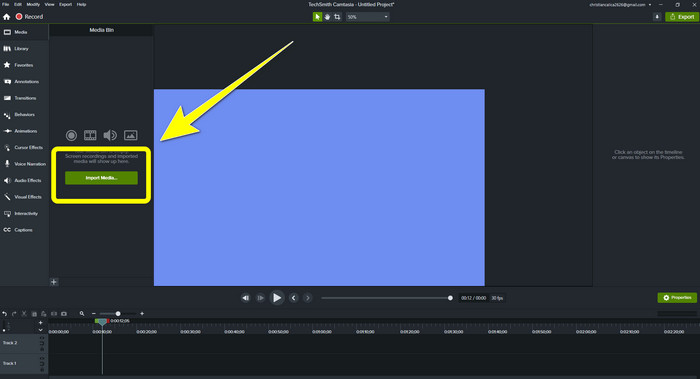Open the Library tab

pyautogui.click(x=24, y=49)
